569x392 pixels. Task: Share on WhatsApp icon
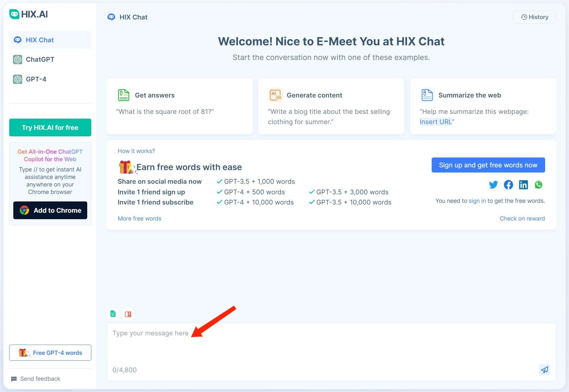539,185
